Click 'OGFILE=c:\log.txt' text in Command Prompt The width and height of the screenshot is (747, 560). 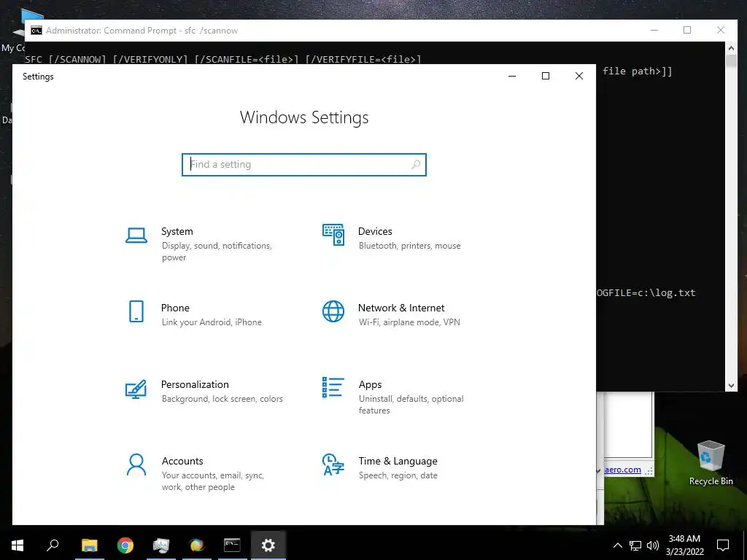point(646,293)
